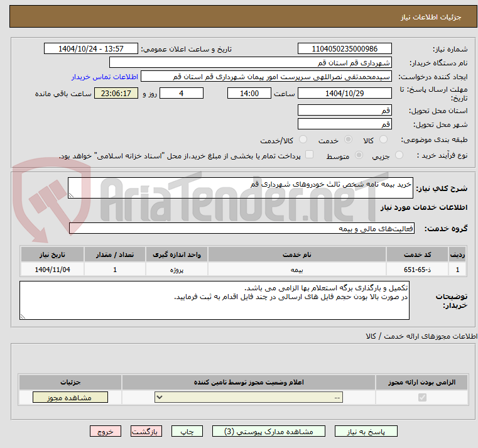The height and width of the screenshot is (448, 478).
Task: Click the deadline date field 1404/10/29
Action: (x=344, y=93)
